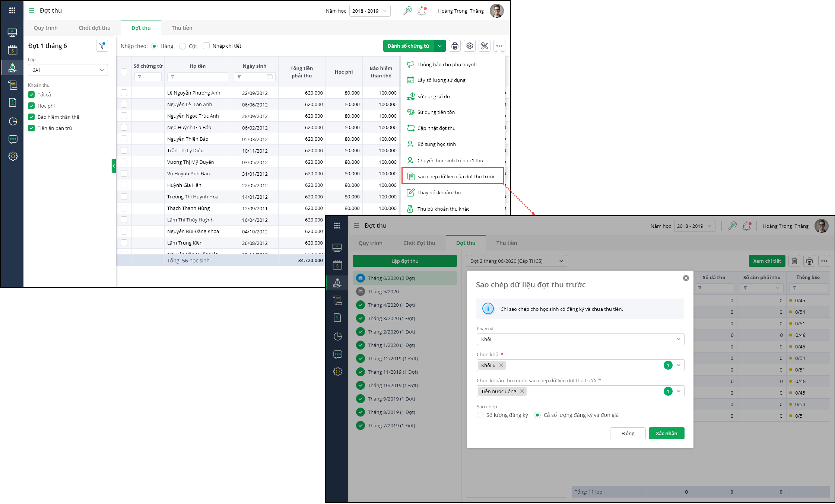Open the notification bell in the top header
Screen dimensions: 835x504
tap(422, 11)
